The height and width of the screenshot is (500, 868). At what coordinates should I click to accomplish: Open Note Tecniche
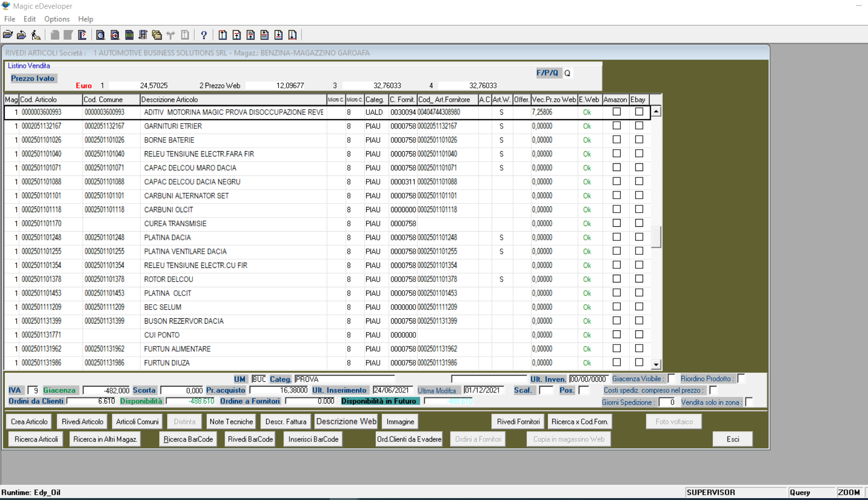pyautogui.click(x=231, y=422)
